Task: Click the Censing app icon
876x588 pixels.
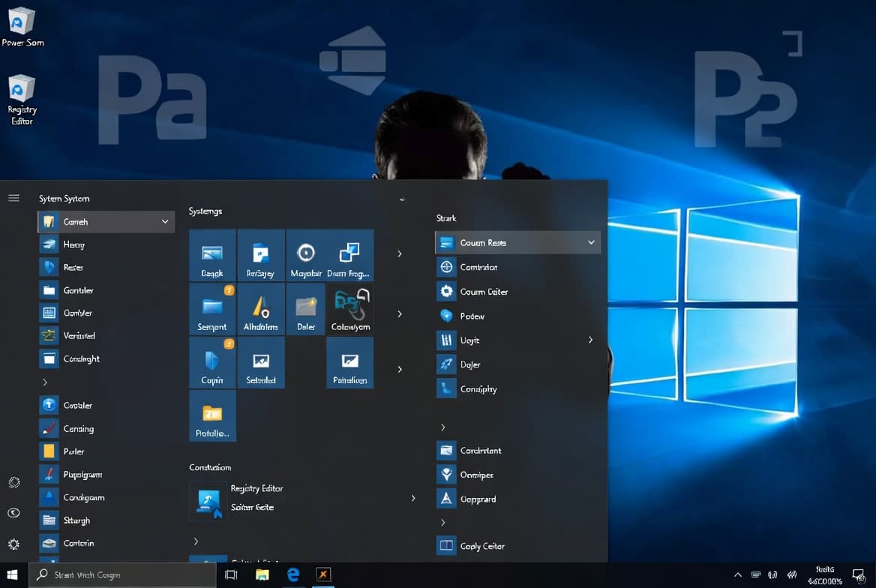Action: pyautogui.click(x=49, y=429)
